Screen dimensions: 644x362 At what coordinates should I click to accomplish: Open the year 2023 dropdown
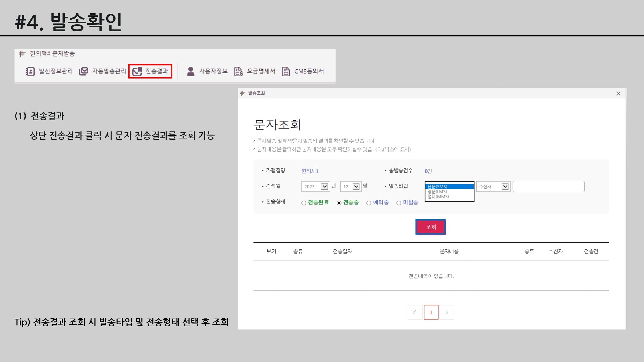(x=315, y=187)
